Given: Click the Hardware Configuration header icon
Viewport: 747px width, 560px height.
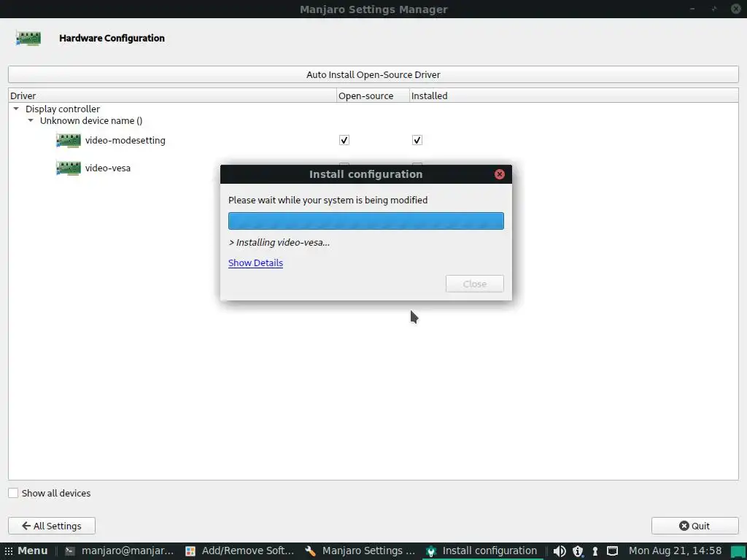Looking at the screenshot, I should (28, 38).
